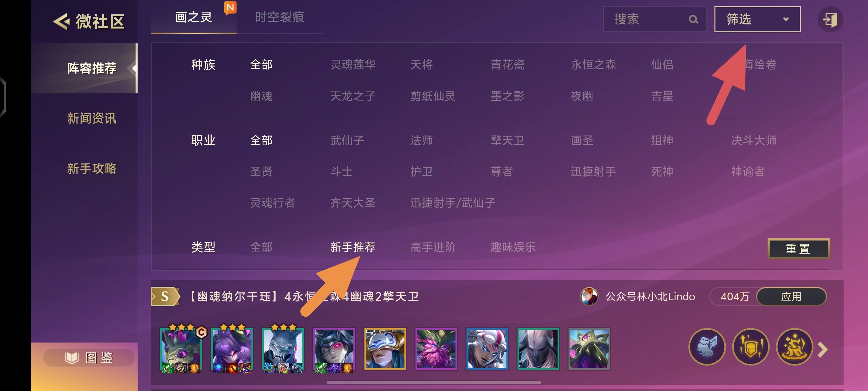Toggle the 筛选 dropdown arrow

[x=786, y=19]
